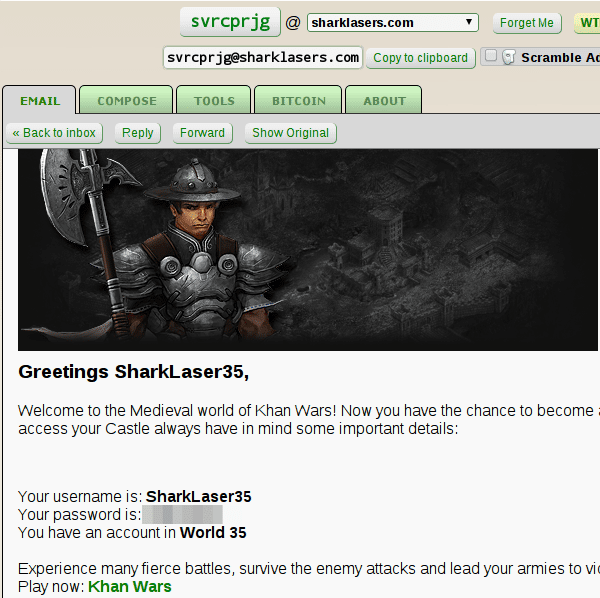
Task: Click Show Original button
Action: pyautogui.click(x=290, y=133)
